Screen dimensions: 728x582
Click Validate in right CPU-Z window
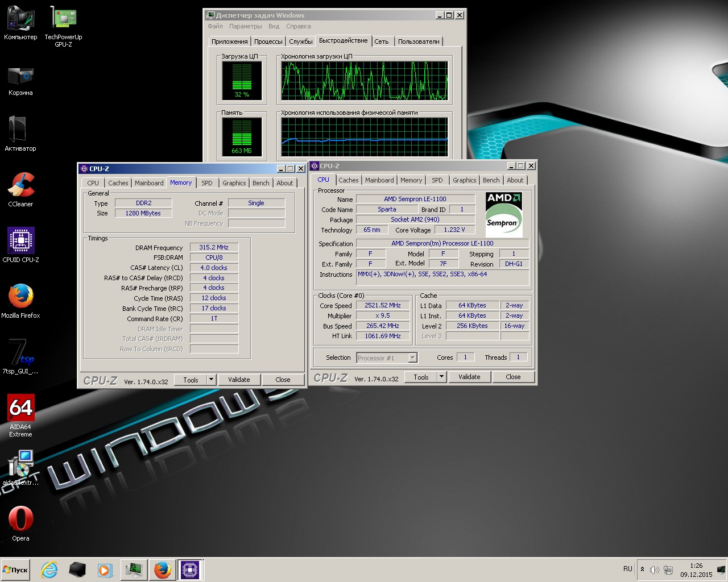[469, 377]
